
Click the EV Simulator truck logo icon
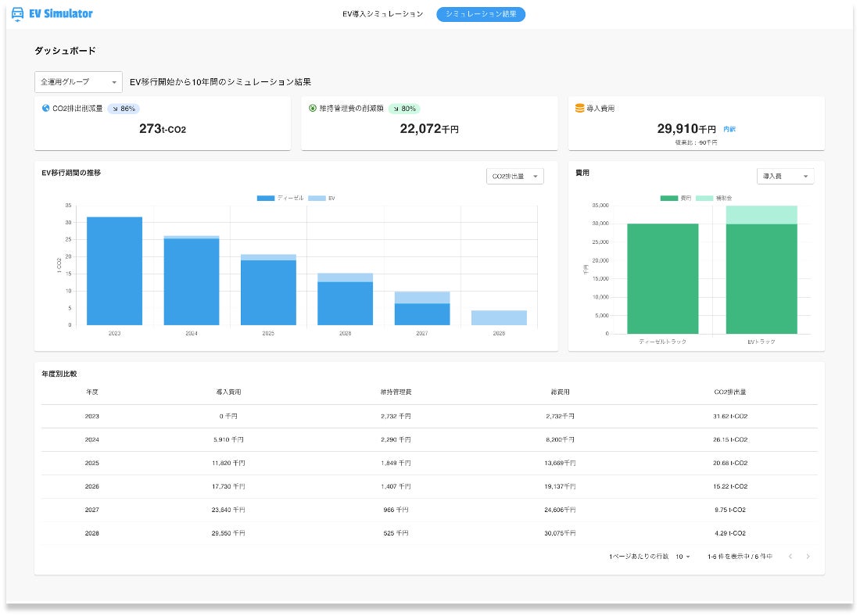click(18, 14)
